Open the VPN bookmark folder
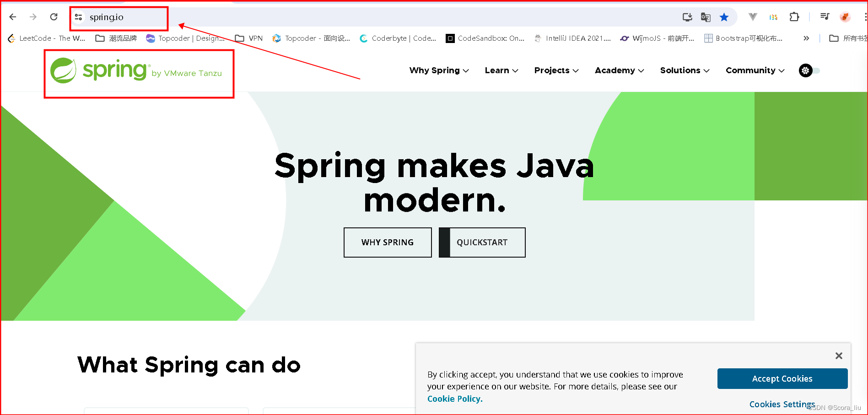The image size is (868, 415). click(x=249, y=38)
